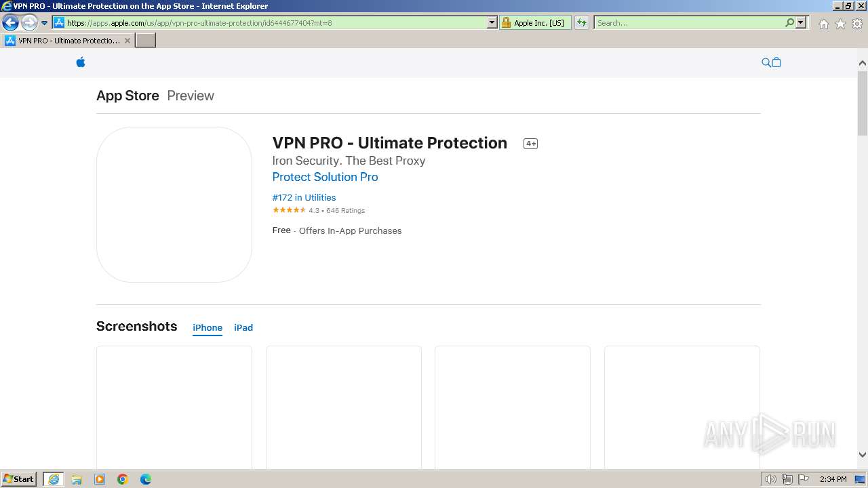Image resolution: width=868 pixels, height=488 pixels.
Task: Click the first screenshot placeholder
Action: click(x=174, y=407)
